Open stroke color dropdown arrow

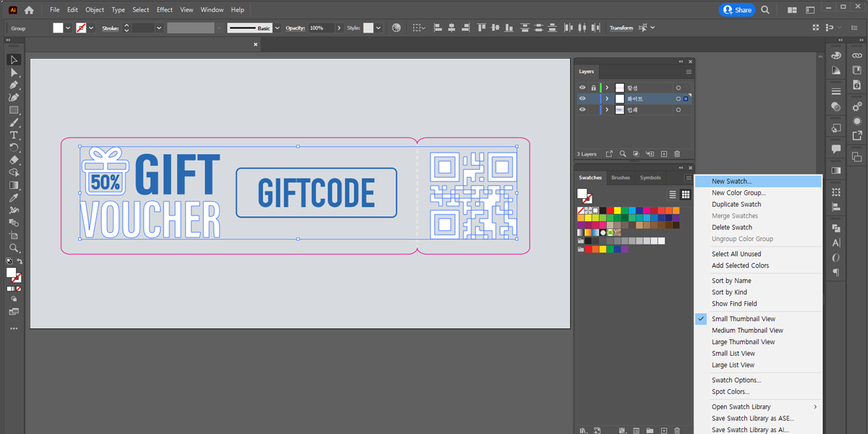tap(91, 27)
